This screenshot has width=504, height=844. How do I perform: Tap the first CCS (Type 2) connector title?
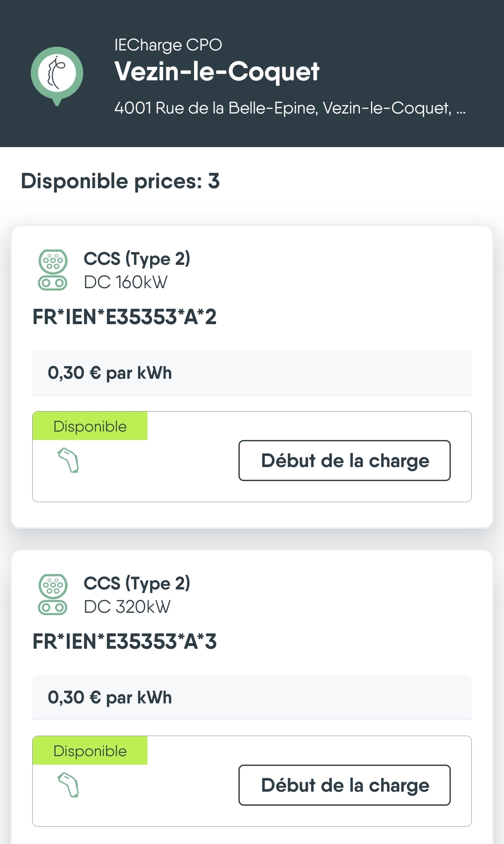click(137, 258)
